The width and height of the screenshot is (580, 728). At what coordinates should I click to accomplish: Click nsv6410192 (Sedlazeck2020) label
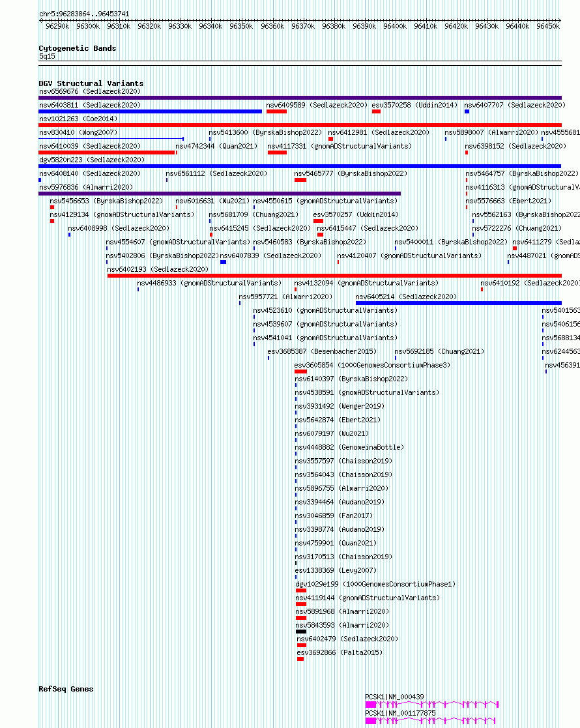(530, 284)
